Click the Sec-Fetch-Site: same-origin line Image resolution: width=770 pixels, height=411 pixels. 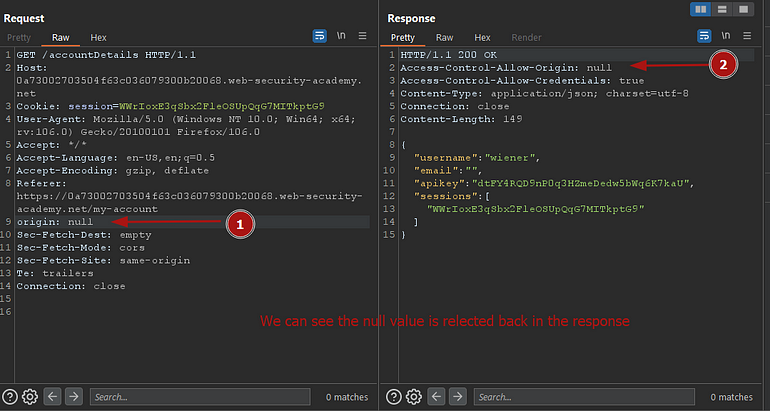pos(103,260)
